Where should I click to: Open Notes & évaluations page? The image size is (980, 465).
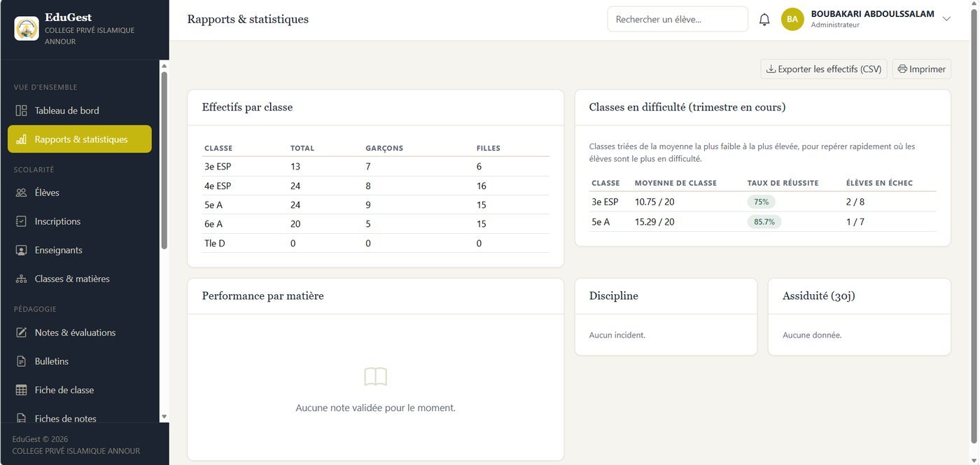tap(79, 333)
